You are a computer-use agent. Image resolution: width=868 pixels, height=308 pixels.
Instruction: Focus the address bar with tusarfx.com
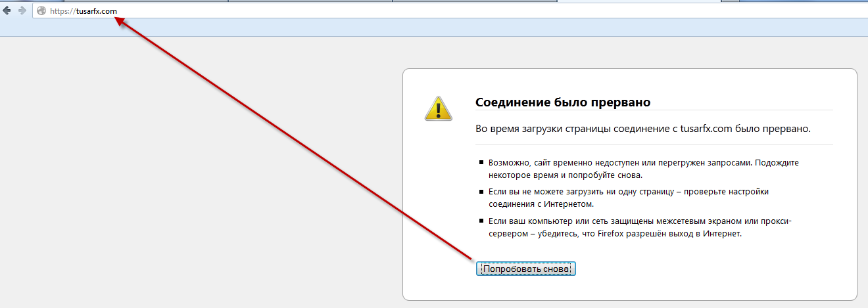tap(450, 11)
